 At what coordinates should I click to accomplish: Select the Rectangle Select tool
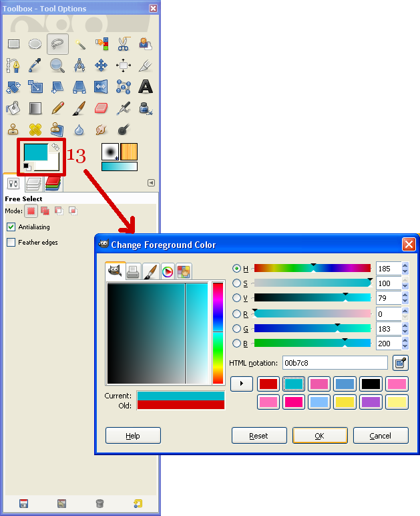13,43
